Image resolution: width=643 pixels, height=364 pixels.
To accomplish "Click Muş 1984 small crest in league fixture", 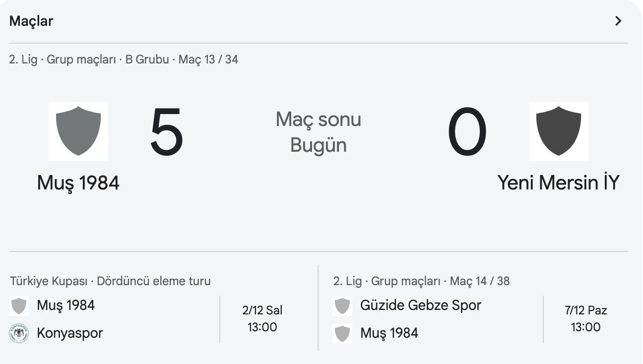I will 342,333.
